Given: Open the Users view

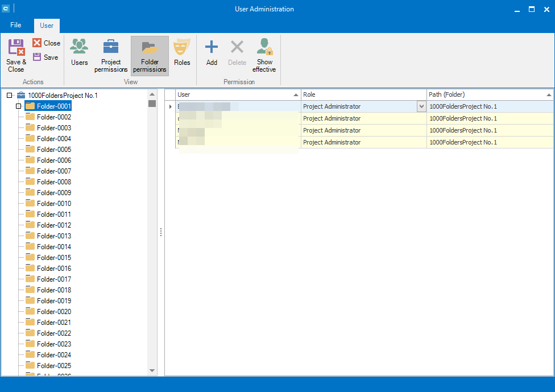Looking at the screenshot, I should pyautogui.click(x=79, y=52).
